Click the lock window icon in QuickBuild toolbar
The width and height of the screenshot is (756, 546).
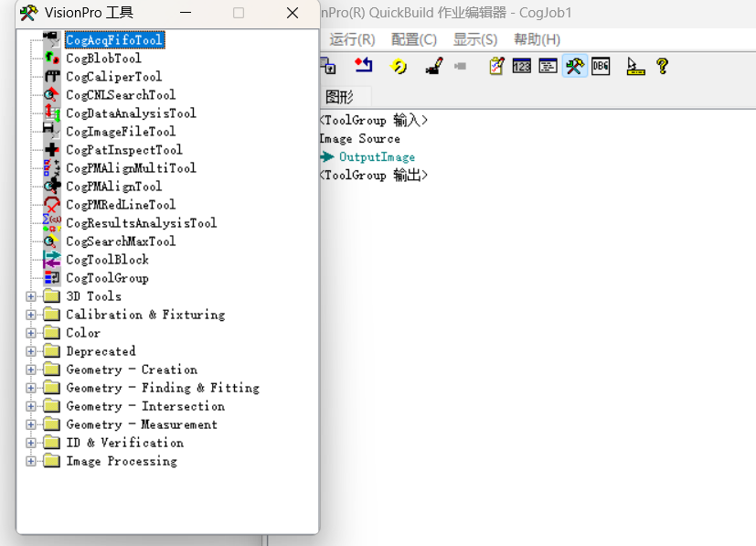pyautogui.click(x=328, y=66)
